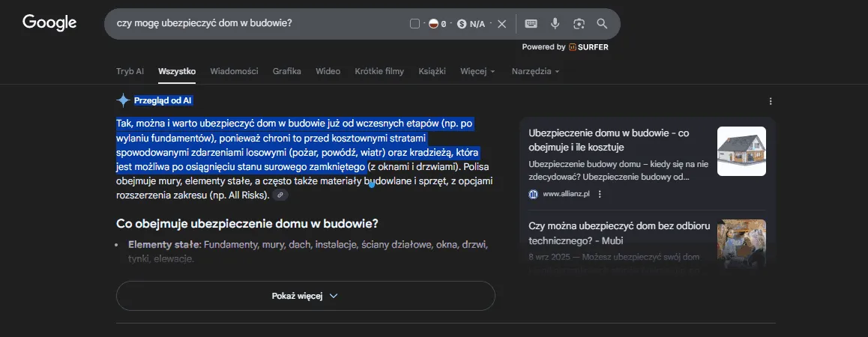
Task: Open Google Lens image search icon
Action: click(x=579, y=23)
